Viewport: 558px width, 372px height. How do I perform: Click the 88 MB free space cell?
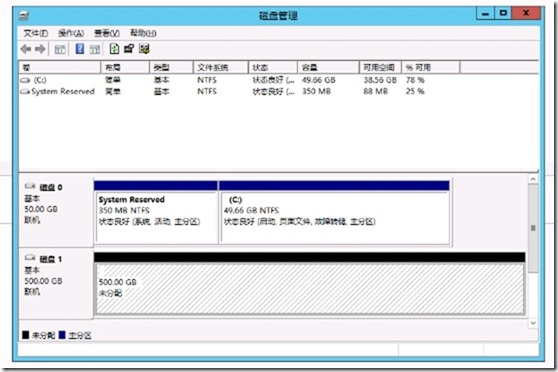pos(375,91)
